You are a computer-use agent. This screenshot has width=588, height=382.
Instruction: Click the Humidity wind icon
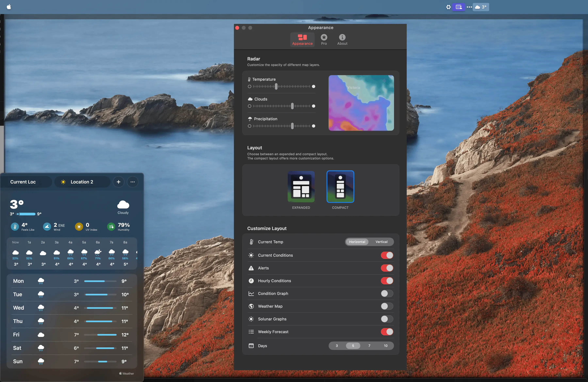click(111, 226)
